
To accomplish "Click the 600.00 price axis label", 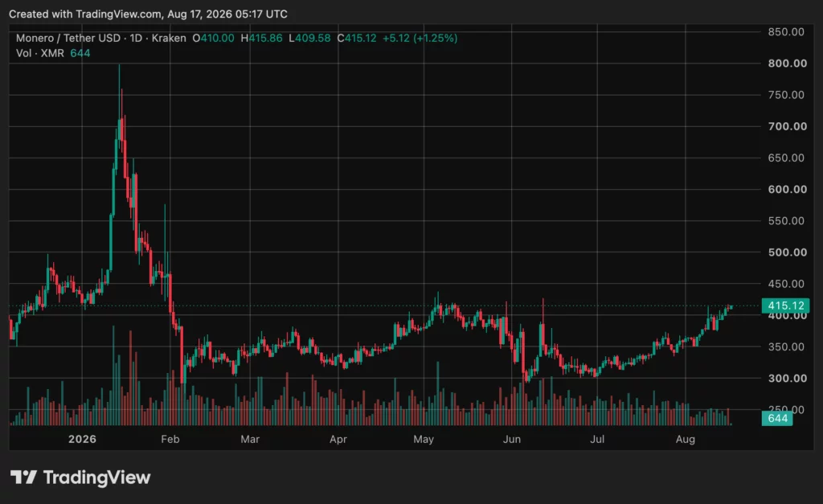I will click(788, 190).
